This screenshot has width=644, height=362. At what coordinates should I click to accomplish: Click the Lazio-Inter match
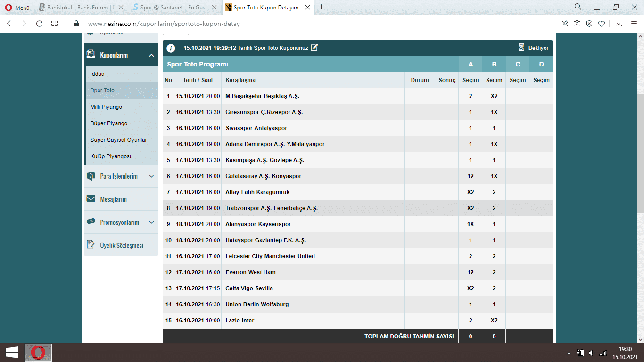point(240,321)
